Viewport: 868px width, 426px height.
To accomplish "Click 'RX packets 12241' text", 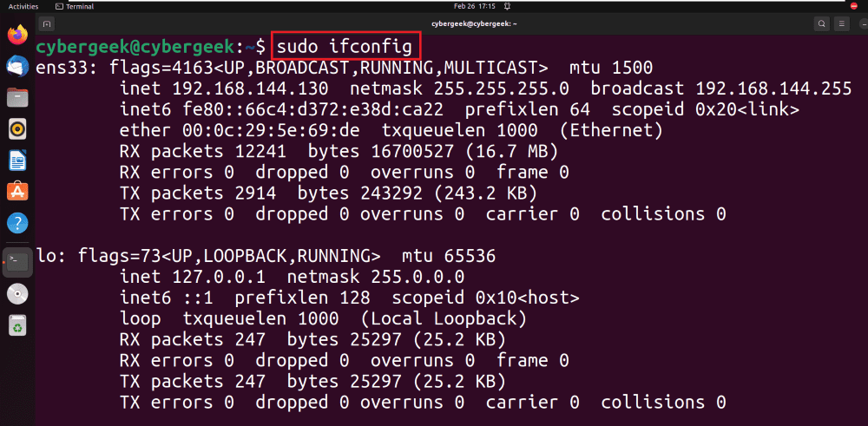I will pyautogui.click(x=203, y=152).
